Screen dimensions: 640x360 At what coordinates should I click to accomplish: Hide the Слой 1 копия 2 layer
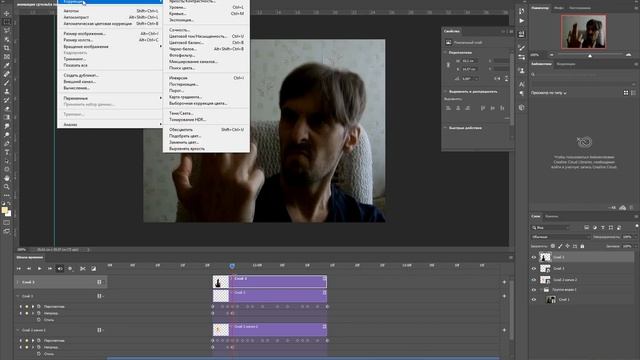coord(533,280)
